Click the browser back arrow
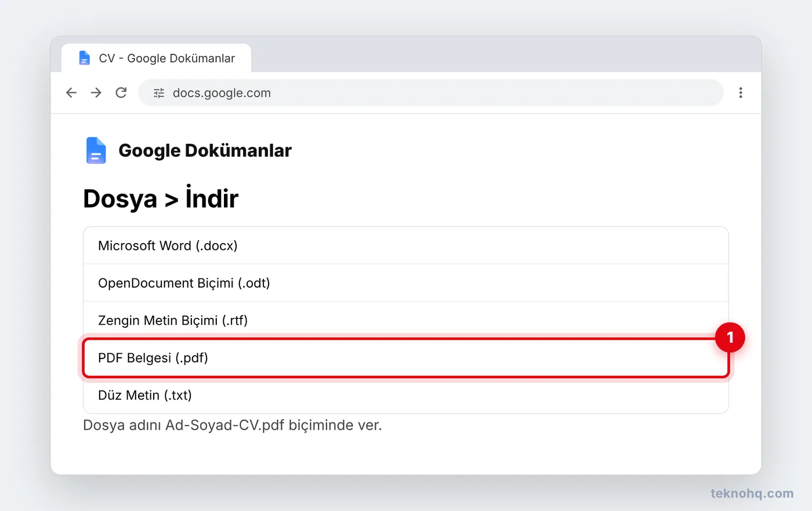The image size is (812, 511). 71,93
